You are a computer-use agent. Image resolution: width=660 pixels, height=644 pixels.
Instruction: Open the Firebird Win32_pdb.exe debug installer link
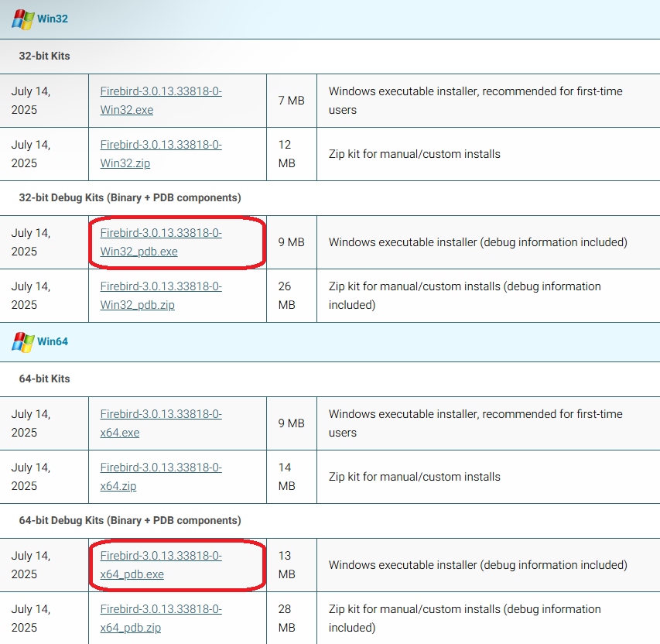(161, 242)
